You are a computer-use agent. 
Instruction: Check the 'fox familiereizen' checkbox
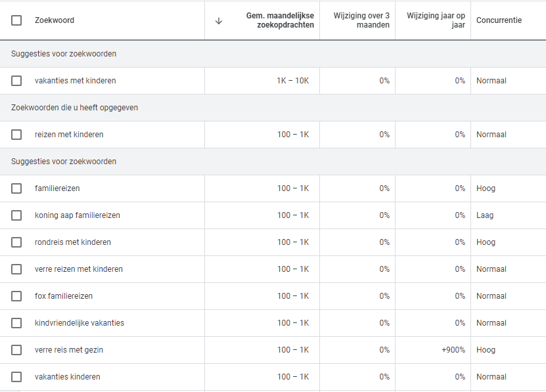16,296
